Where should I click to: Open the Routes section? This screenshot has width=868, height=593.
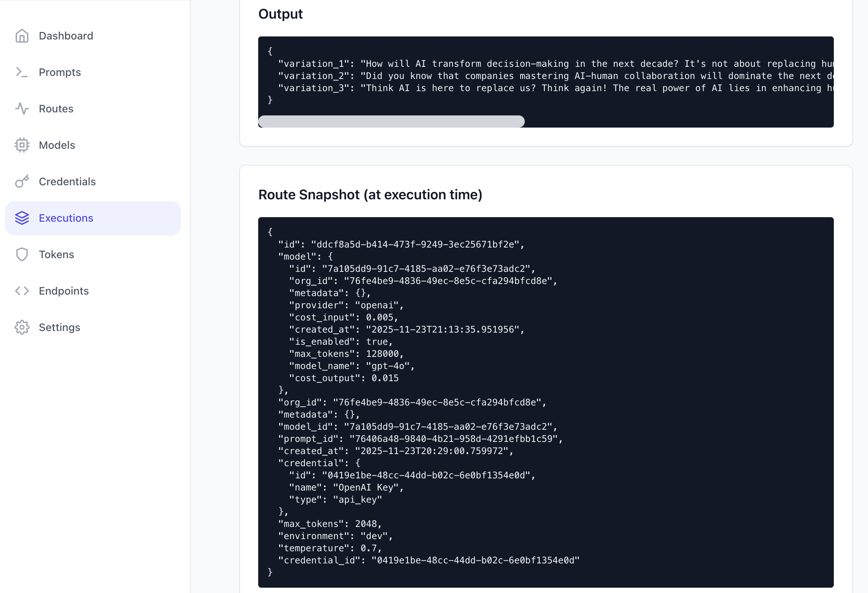[x=56, y=109]
